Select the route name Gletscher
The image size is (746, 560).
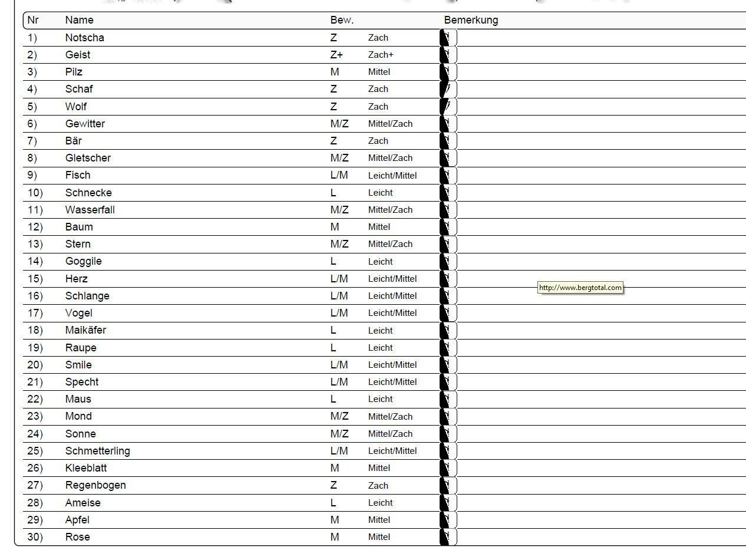(88, 158)
